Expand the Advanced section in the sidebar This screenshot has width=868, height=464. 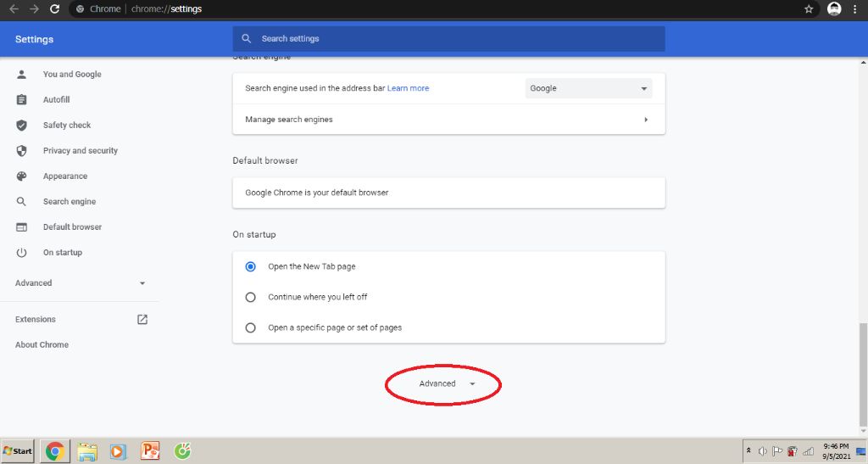[x=81, y=283]
